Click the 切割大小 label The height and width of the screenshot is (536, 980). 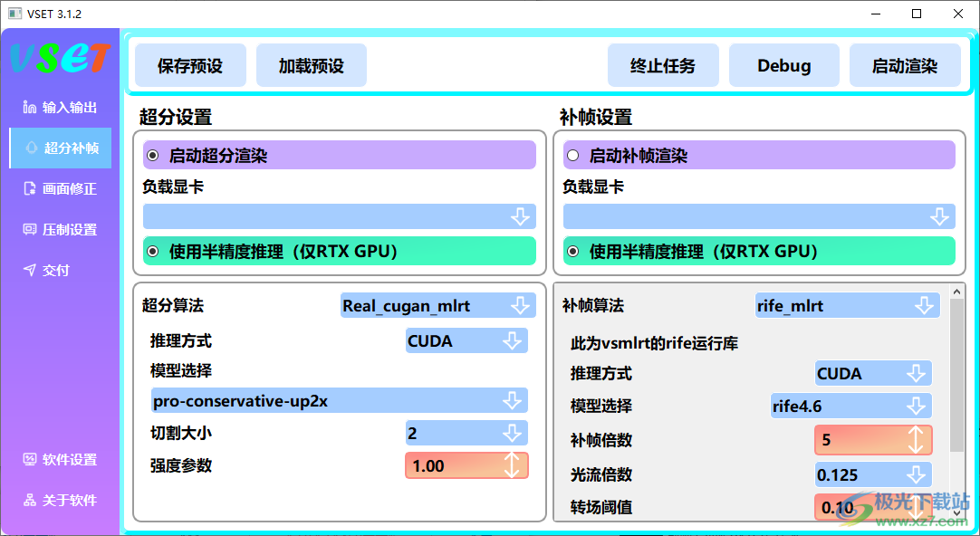[181, 433]
